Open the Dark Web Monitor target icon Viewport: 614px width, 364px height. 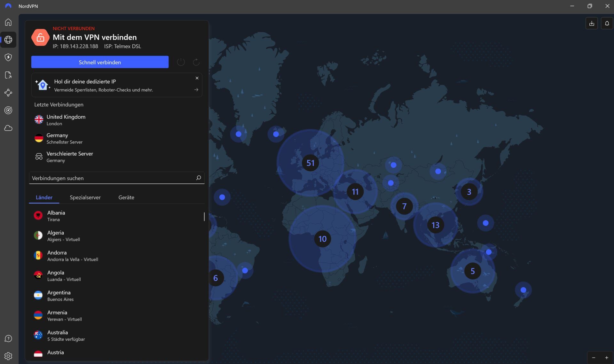click(8, 110)
